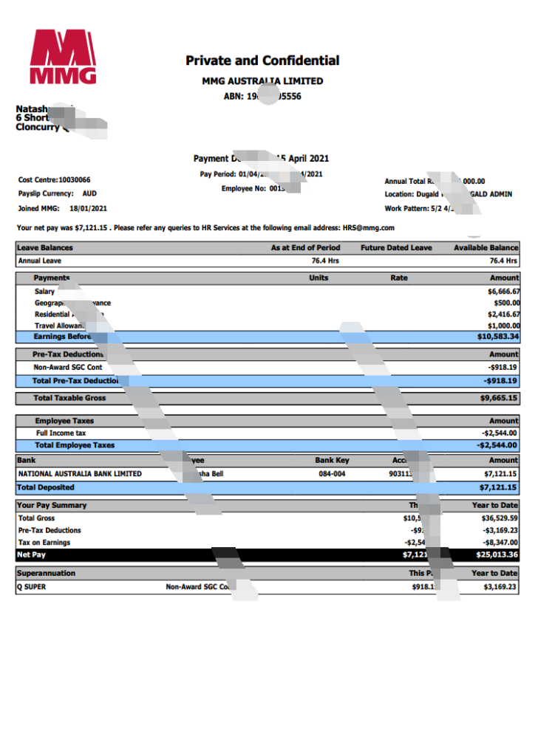The width and height of the screenshot is (535, 756).
Task: Click the HRS@mmg.com email address
Action: pyautogui.click(x=369, y=227)
